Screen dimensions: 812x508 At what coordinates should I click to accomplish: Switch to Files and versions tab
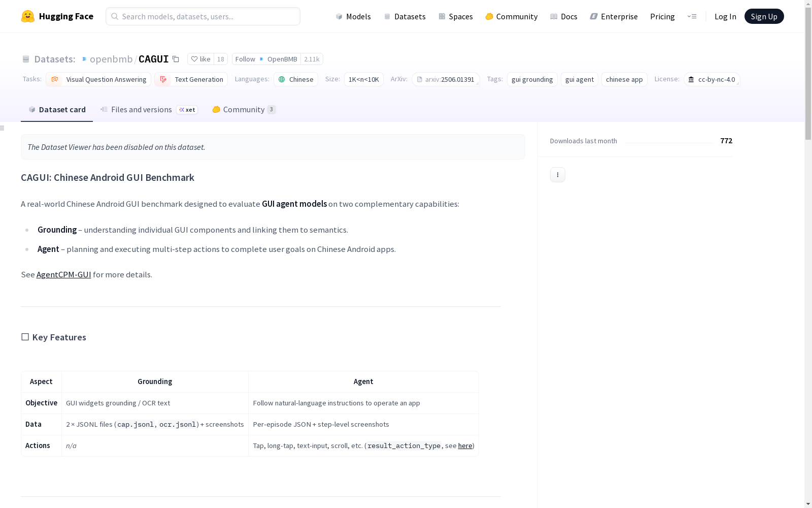[x=149, y=109]
